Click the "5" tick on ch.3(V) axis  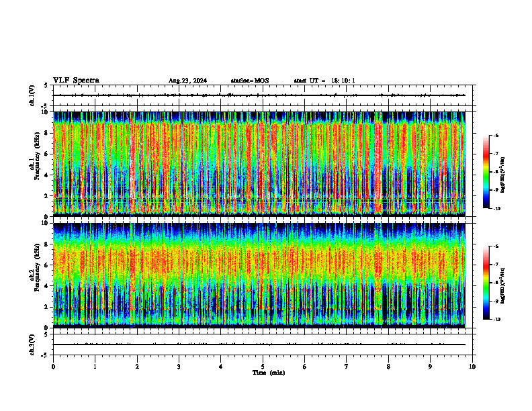pyautogui.click(x=46, y=334)
